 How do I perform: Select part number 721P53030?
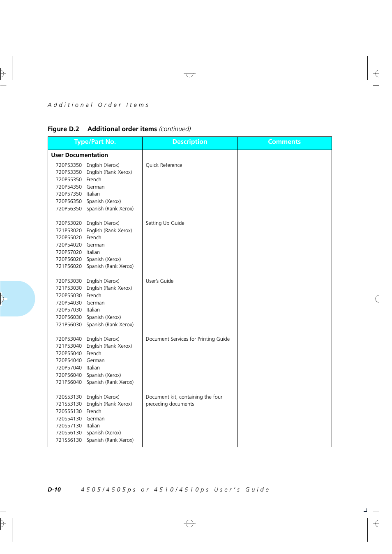tap(69, 288)
